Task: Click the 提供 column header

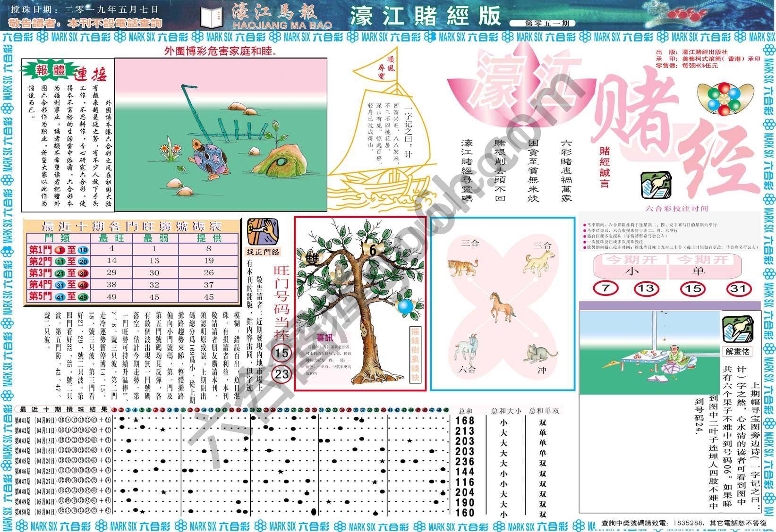Action: 209,238
